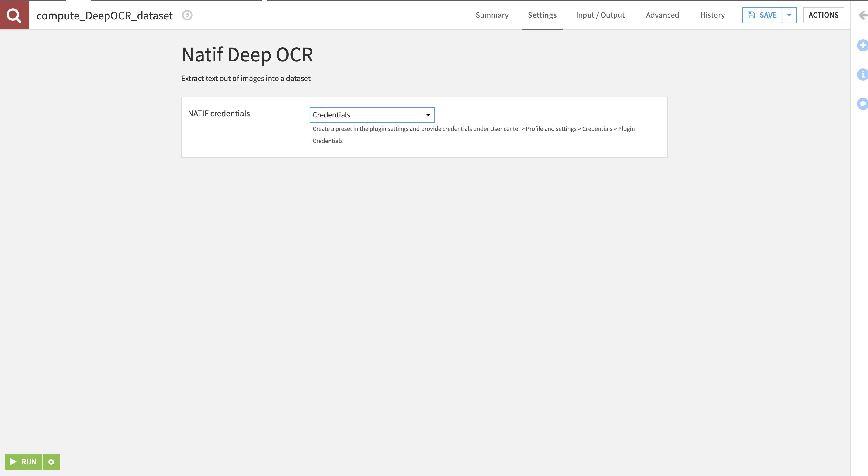Click the caret in the Credentials select box
868x476 pixels.
[428, 115]
